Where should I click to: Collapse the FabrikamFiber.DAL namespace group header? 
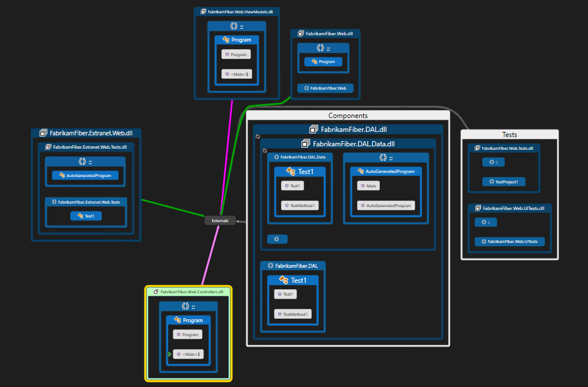click(x=293, y=266)
